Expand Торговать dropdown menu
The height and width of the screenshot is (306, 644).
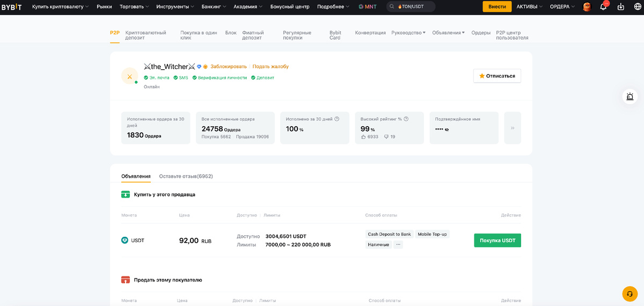(x=135, y=7)
